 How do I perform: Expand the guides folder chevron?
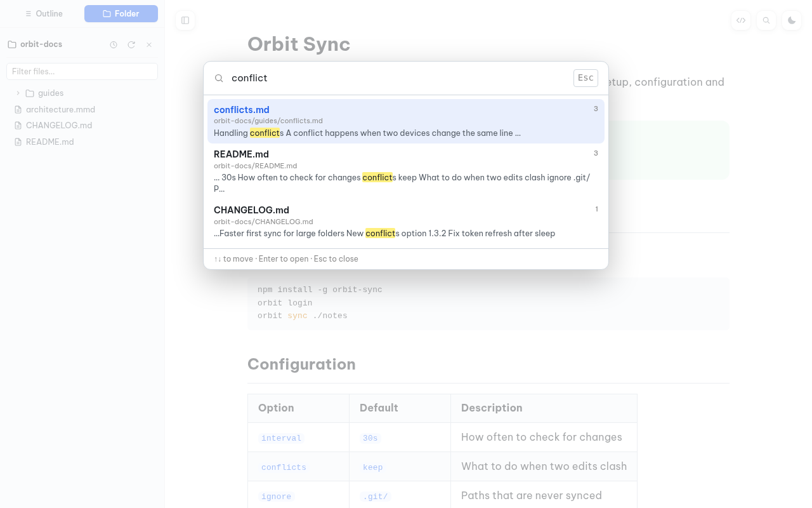[18, 93]
